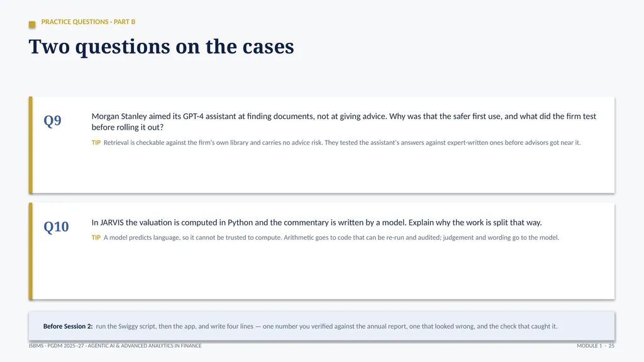The width and height of the screenshot is (644, 362).
Task: Select the Q10 tip about model predicting language
Action: pyautogui.click(x=331, y=237)
